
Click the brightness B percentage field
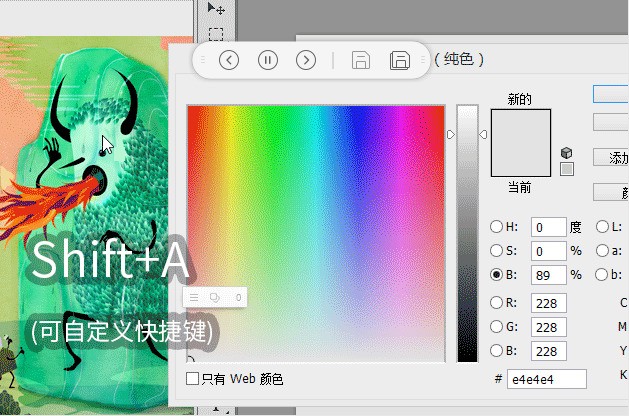[x=548, y=275]
